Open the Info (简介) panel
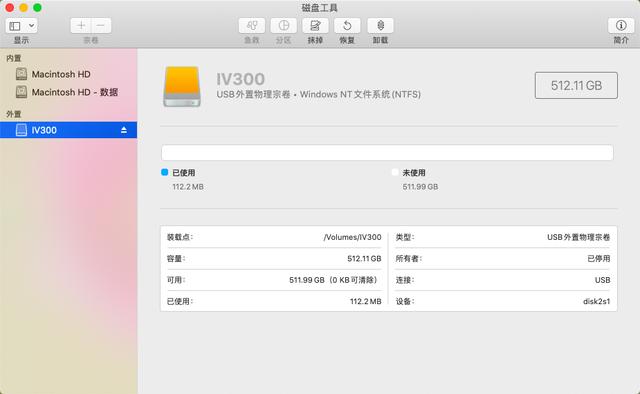Viewport: 640px width, 394px height. (x=621, y=26)
